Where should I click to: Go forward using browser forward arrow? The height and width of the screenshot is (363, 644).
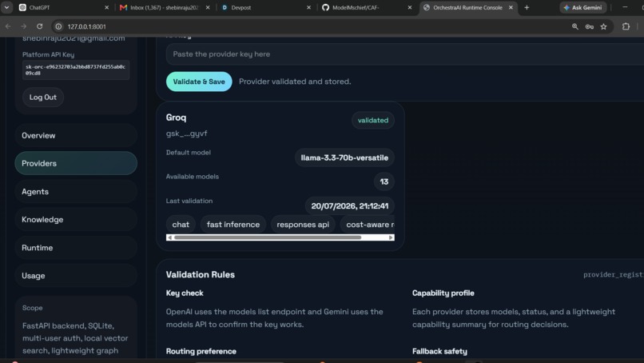coord(24,26)
